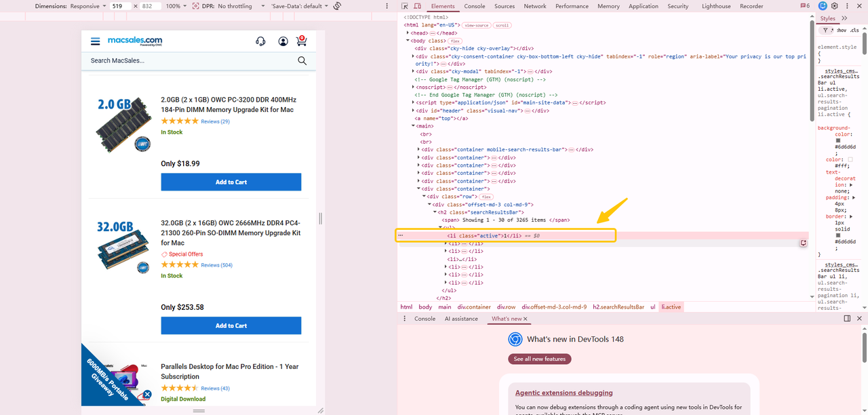Viewport: 868px width, 415px height.
Task: Rotate the device viewport icon
Action: coord(337,6)
